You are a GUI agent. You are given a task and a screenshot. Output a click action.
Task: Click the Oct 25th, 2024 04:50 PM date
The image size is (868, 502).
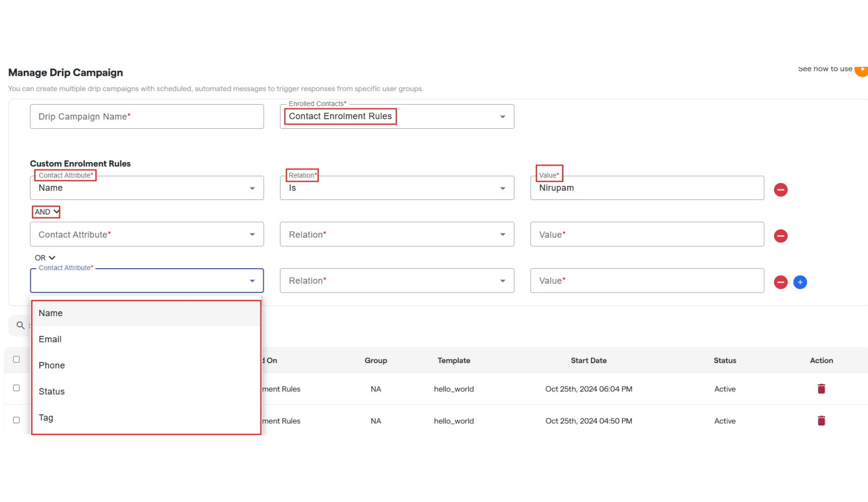pos(588,421)
